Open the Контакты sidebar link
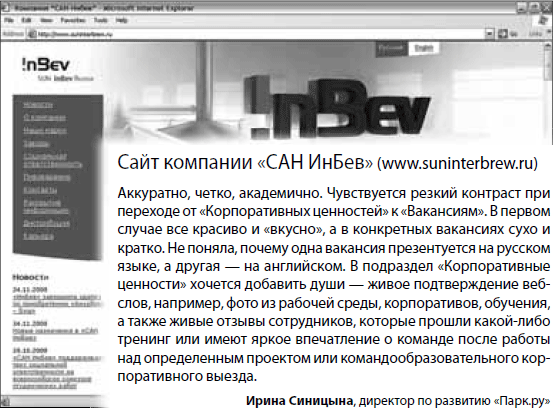The image size is (553, 408). pos(40,190)
